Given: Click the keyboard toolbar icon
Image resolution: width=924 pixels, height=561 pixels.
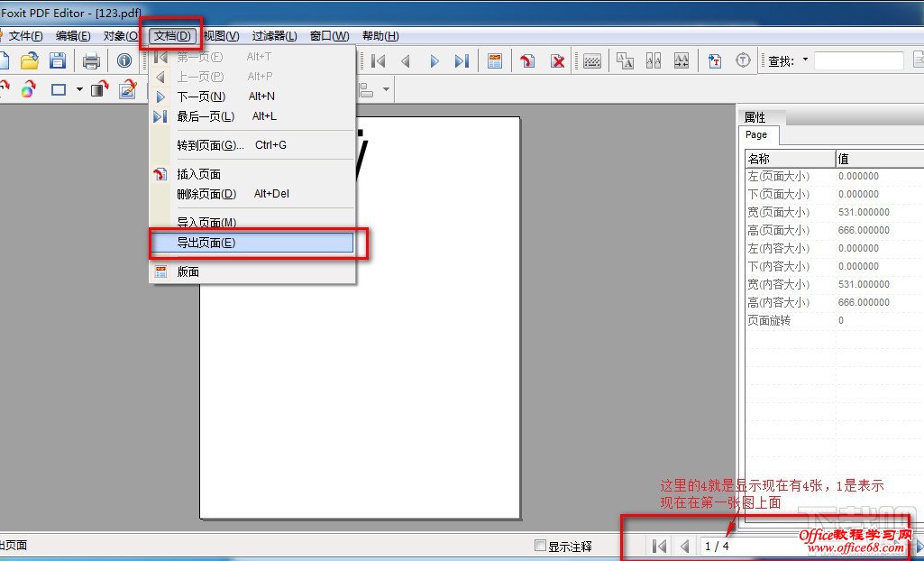Looking at the screenshot, I should [x=591, y=60].
